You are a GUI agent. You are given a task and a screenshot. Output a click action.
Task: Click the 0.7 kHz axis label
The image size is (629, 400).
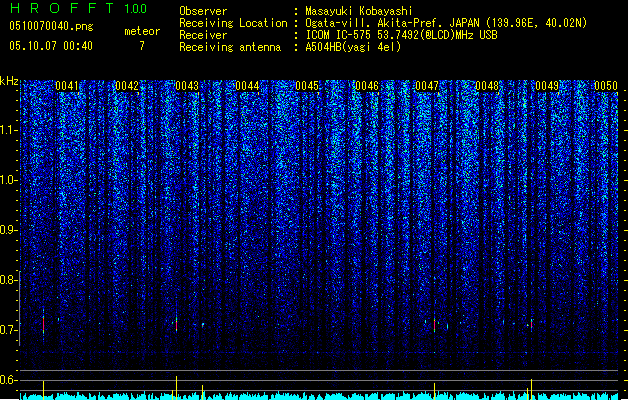coord(9,330)
